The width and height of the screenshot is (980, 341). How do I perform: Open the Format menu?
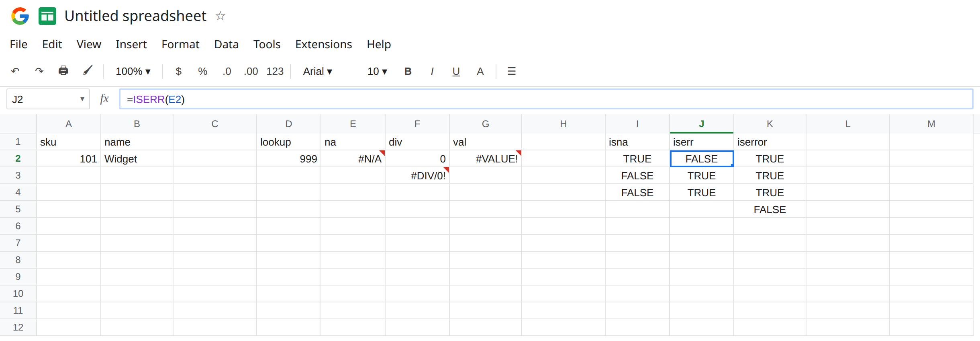(x=180, y=44)
